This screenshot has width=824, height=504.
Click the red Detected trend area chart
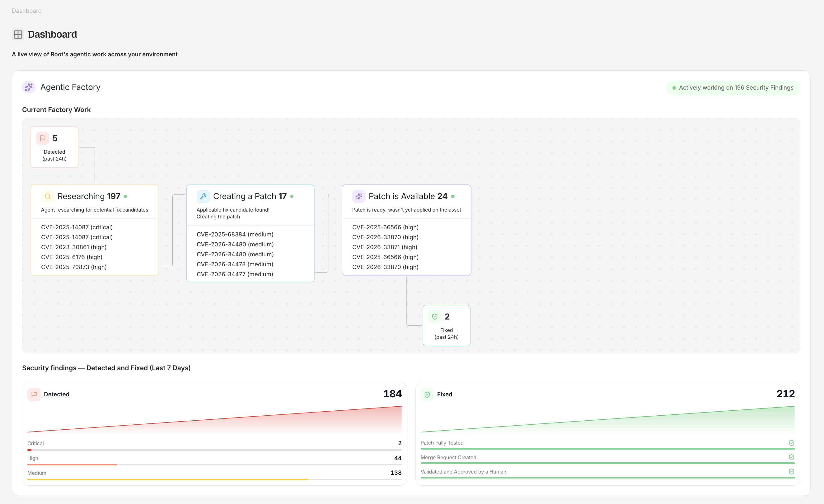[214, 420]
